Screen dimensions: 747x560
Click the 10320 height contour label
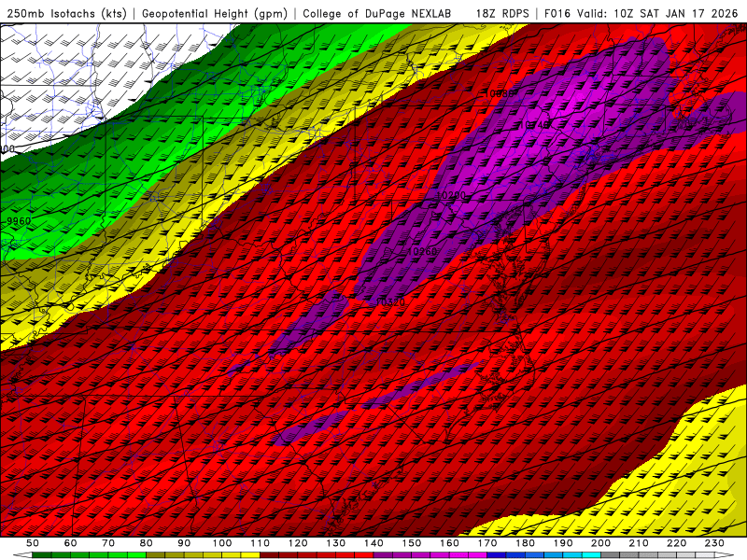tap(390, 301)
